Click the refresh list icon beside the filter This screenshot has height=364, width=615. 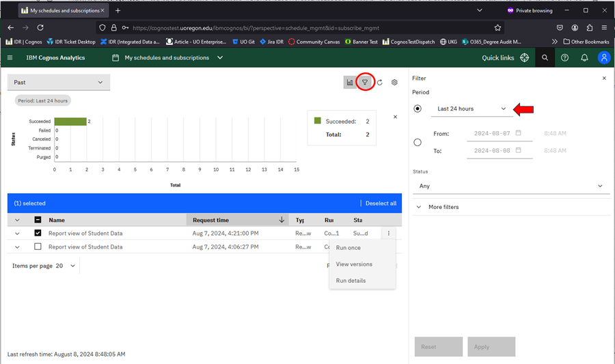380,82
